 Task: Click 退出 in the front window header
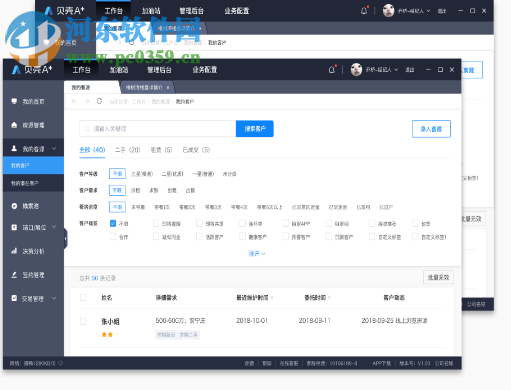coord(409,70)
